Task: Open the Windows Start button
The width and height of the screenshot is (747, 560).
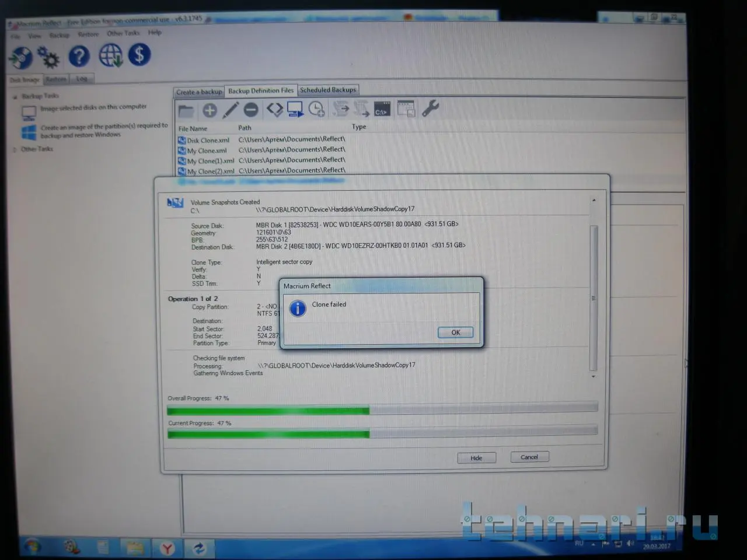Action: click(32, 547)
